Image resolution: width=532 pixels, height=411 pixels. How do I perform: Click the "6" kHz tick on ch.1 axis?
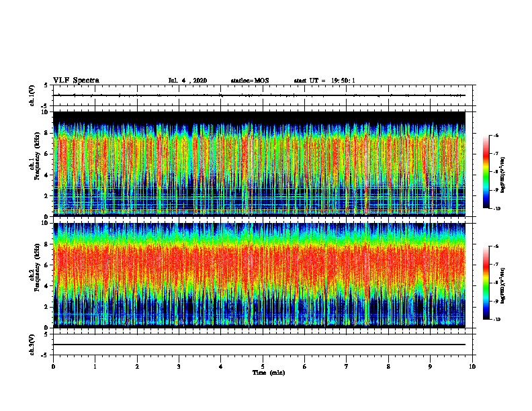click(47, 154)
